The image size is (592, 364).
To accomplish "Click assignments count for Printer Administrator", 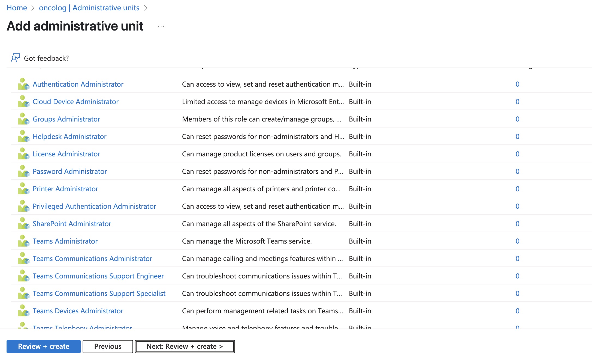I will click(517, 189).
